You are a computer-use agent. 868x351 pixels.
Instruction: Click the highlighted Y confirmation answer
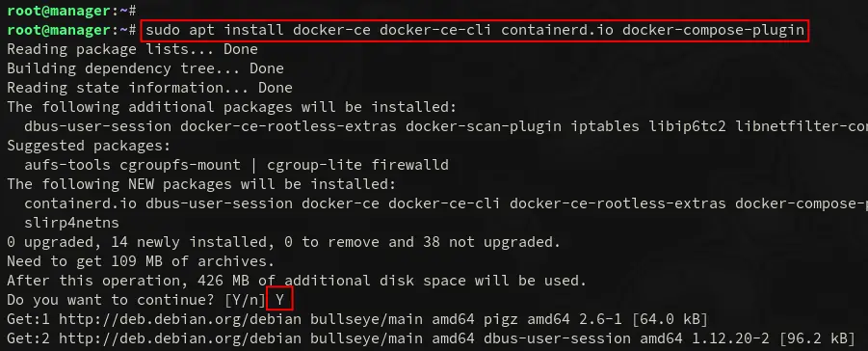click(x=280, y=300)
